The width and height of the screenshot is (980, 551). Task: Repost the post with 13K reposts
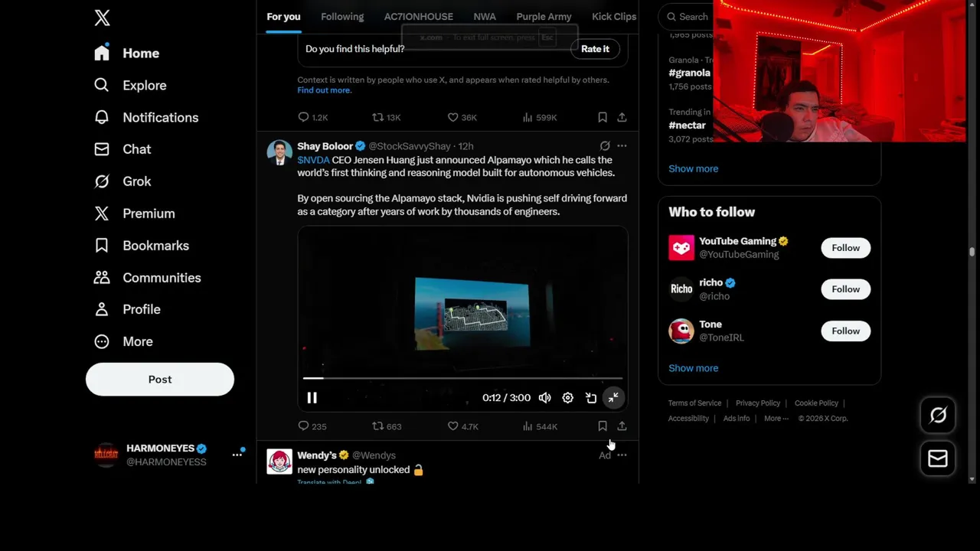pos(386,117)
